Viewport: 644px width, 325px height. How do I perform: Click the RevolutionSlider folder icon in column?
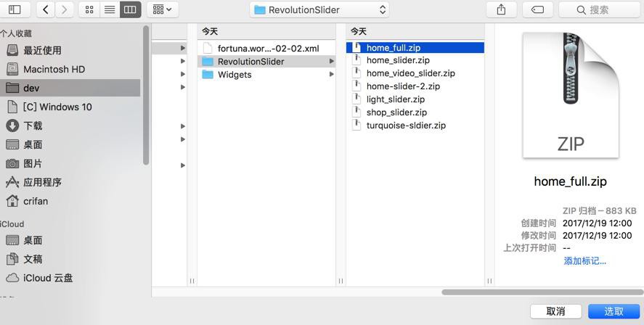click(x=208, y=62)
